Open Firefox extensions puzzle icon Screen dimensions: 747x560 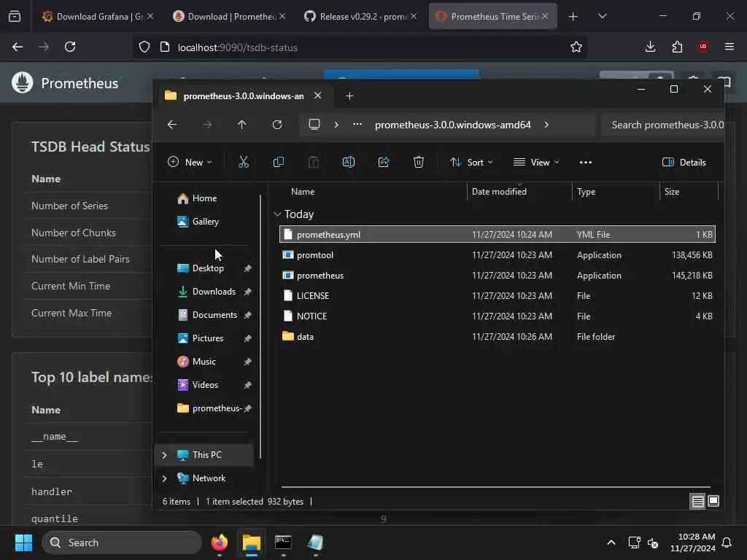coord(677,47)
